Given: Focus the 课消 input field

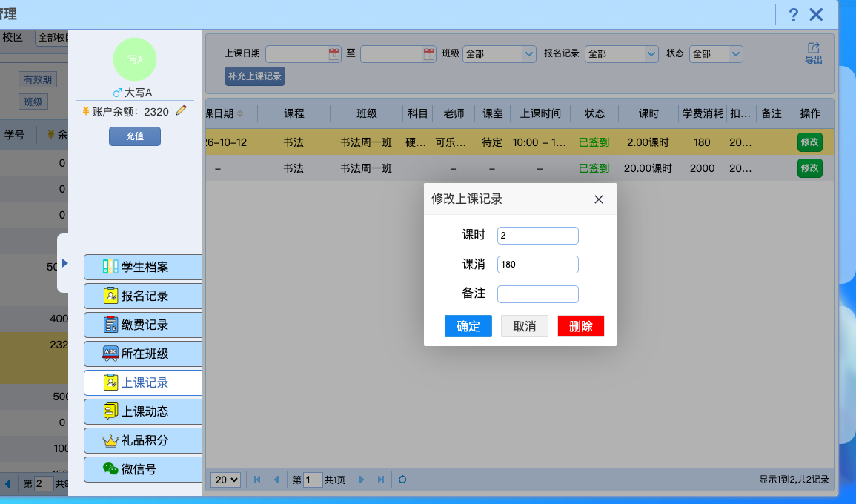Looking at the screenshot, I should (x=538, y=265).
